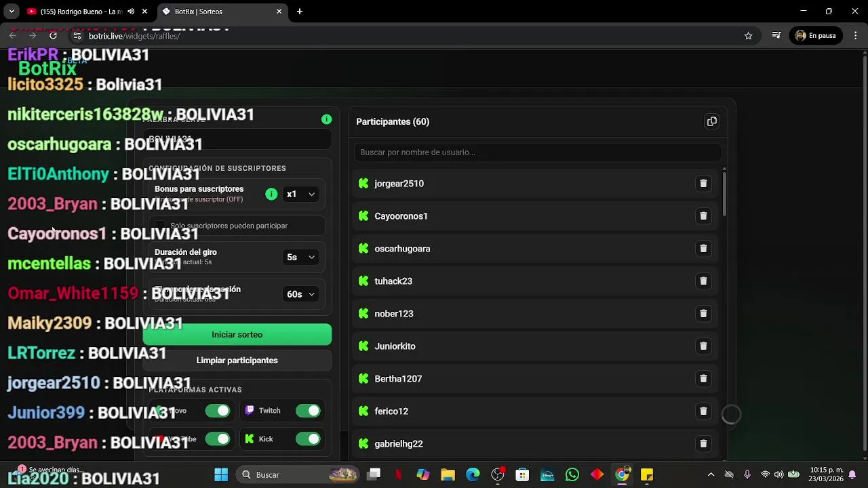Turn off the Kick platform toggle
This screenshot has height=488, width=868.
click(308, 439)
